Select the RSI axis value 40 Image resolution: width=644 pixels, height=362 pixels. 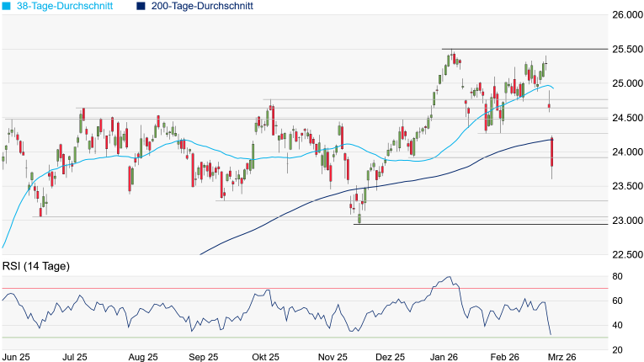pos(616,325)
